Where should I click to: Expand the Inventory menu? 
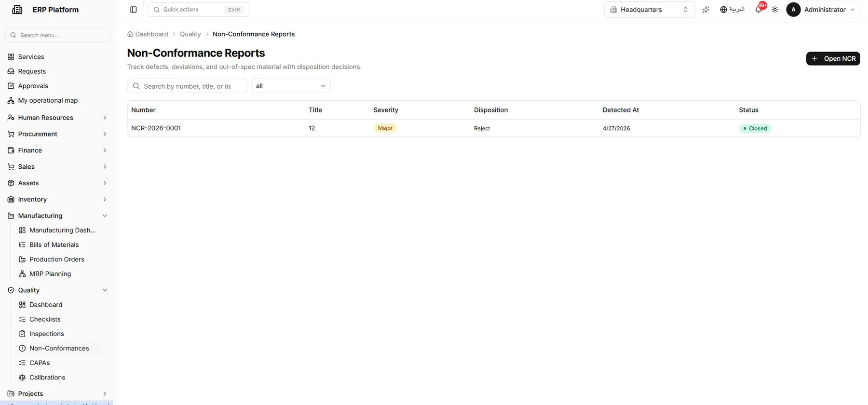point(58,200)
